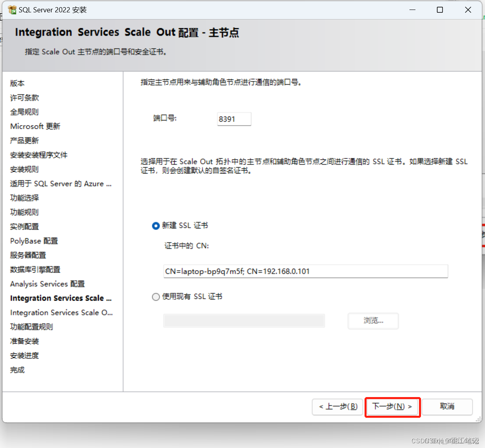Click the window resize grip corner
This screenshot has height=448, width=485.
pyautogui.click(x=478, y=419)
